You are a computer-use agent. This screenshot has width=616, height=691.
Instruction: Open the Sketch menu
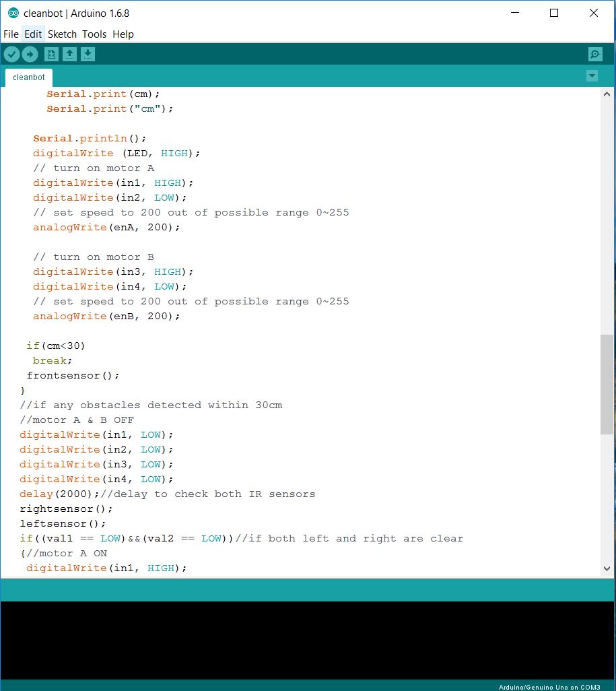coord(62,34)
